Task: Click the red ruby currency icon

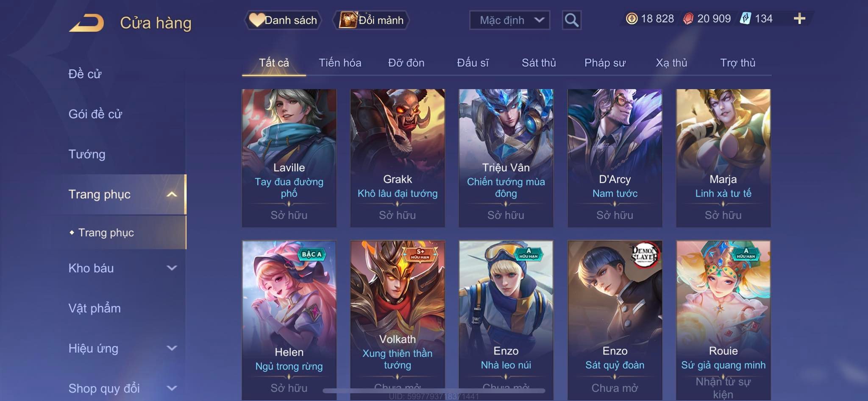Action: point(688,19)
